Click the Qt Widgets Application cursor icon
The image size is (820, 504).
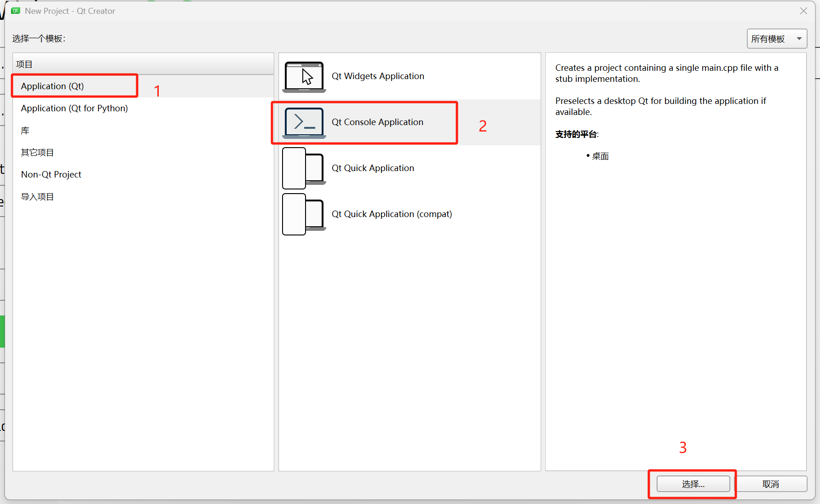(x=303, y=76)
